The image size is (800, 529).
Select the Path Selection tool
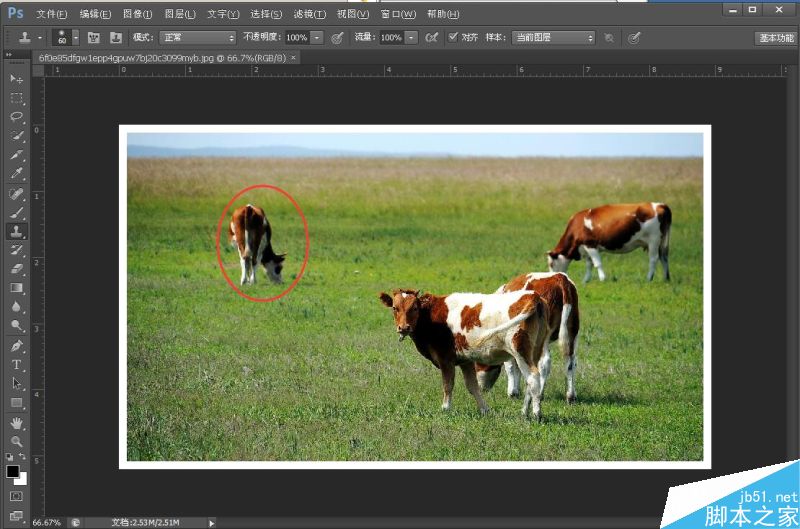pyautogui.click(x=16, y=384)
